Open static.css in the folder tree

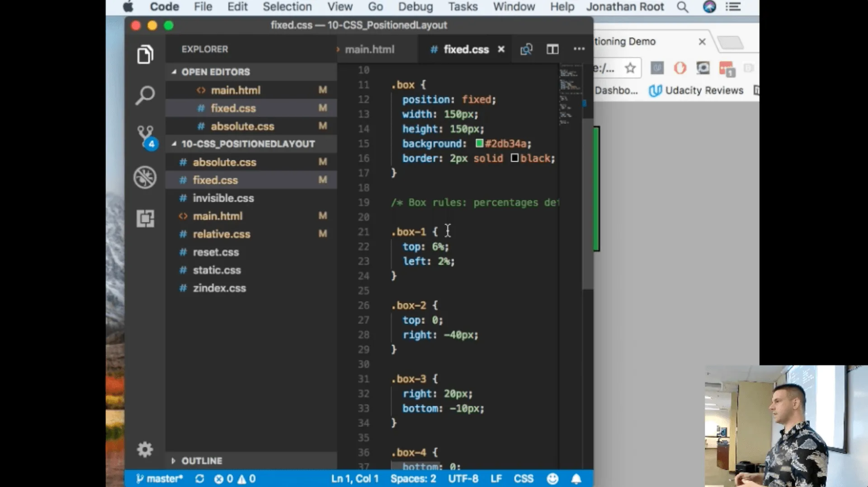(251, 270)
